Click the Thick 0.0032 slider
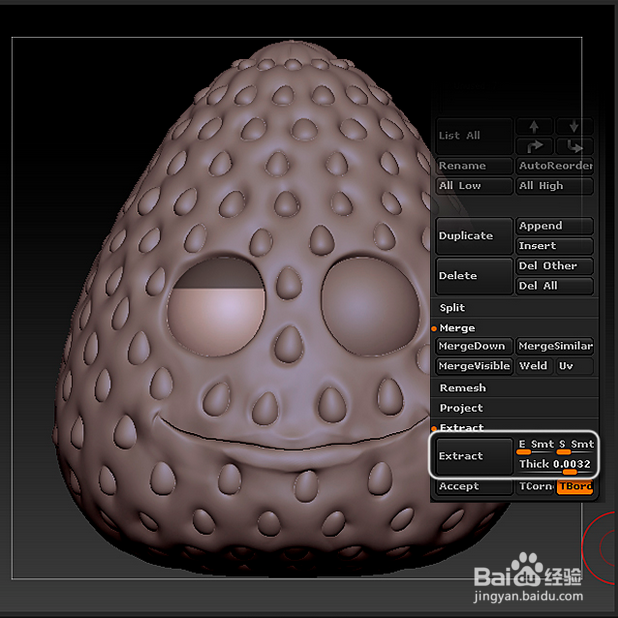This screenshot has height=618, width=618. (555, 465)
